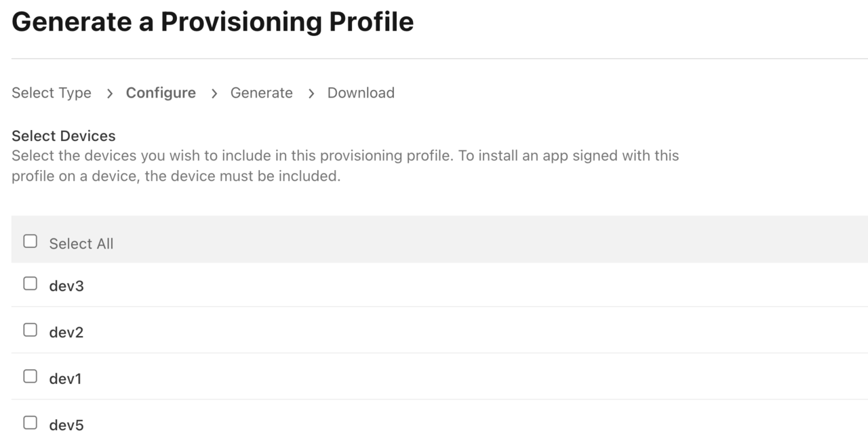
Task: Click the Select All label text
Action: pyautogui.click(x=81, y=244)
